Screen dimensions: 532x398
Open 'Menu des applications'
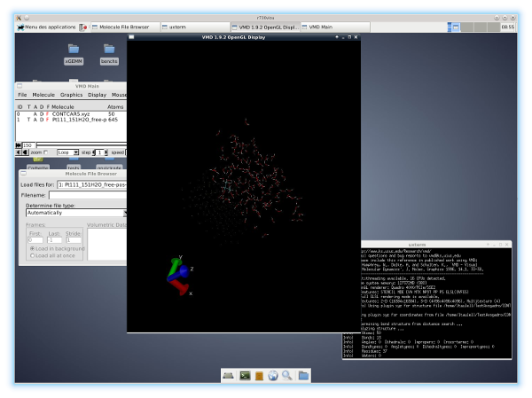point(46,27)
